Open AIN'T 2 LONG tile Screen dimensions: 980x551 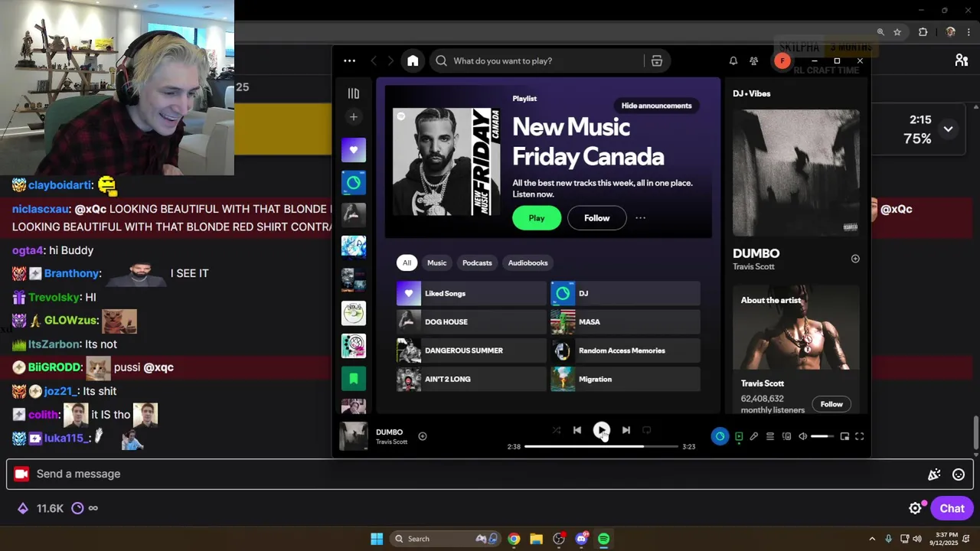click(x=472, y=379)
